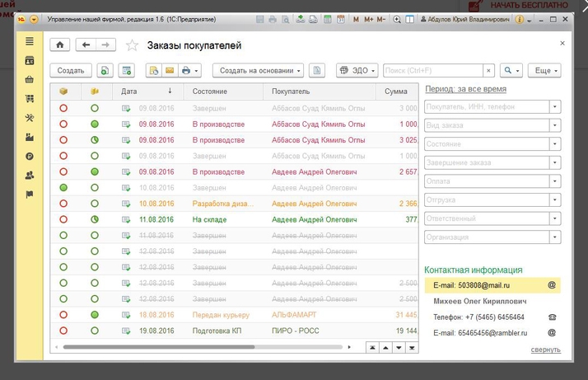
Task: Open the sidebar hamburger main menu
Action: tap(30, 41)
